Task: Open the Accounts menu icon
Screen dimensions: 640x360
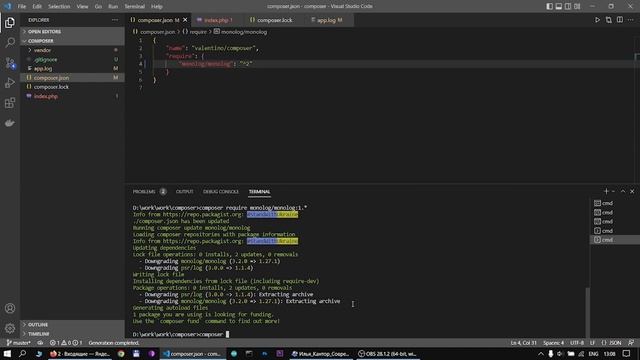Action: tap(10, 308)
